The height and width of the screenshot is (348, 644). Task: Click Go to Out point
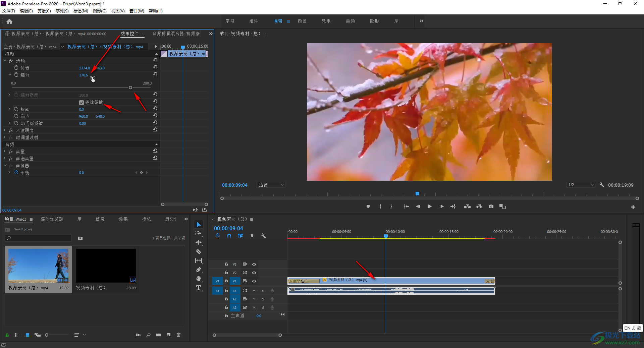coord(453,207)
